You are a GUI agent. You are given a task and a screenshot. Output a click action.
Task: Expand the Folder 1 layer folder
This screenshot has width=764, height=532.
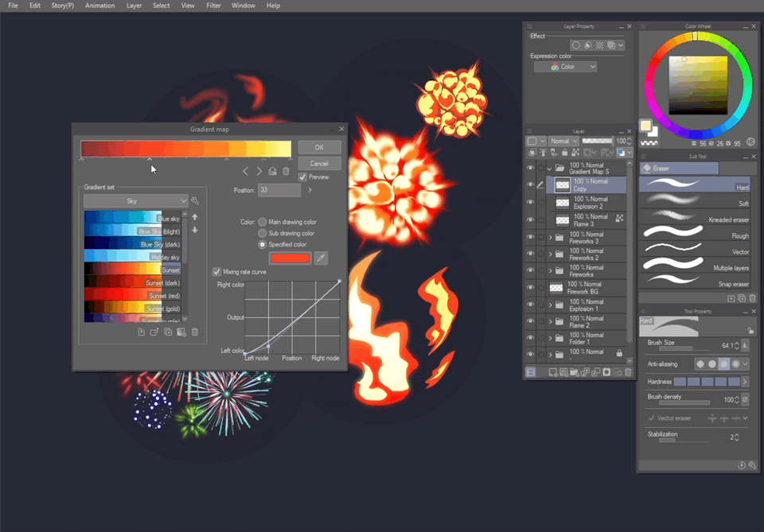(x=551, y=338)
